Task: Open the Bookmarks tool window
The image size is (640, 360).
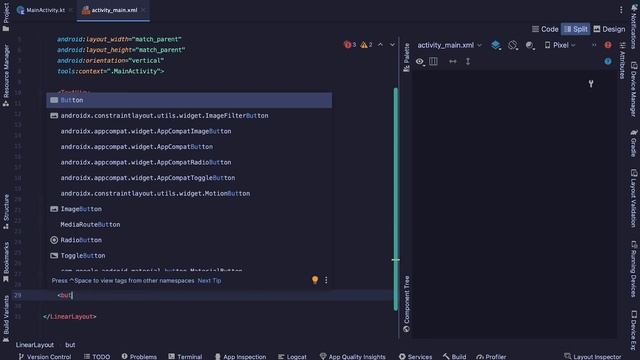Action: [6, 262]
